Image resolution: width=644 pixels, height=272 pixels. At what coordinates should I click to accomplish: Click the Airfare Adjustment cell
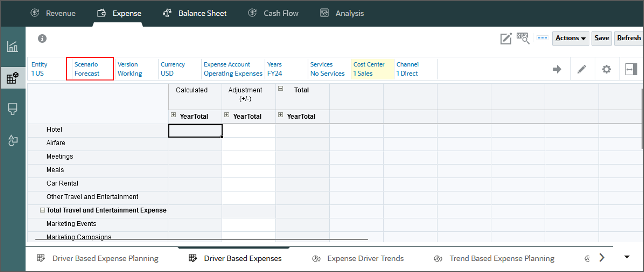click(249, 144)
